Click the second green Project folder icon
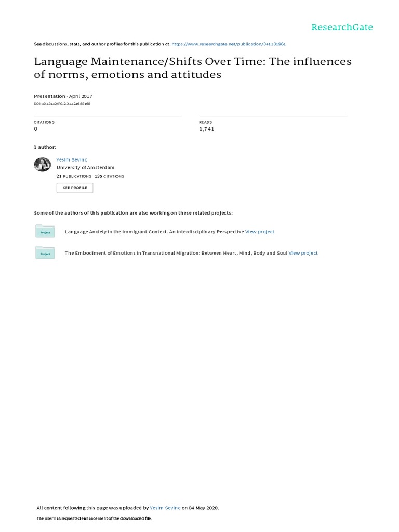The height and width of the screenshot is (532, 399). point(45,253)
